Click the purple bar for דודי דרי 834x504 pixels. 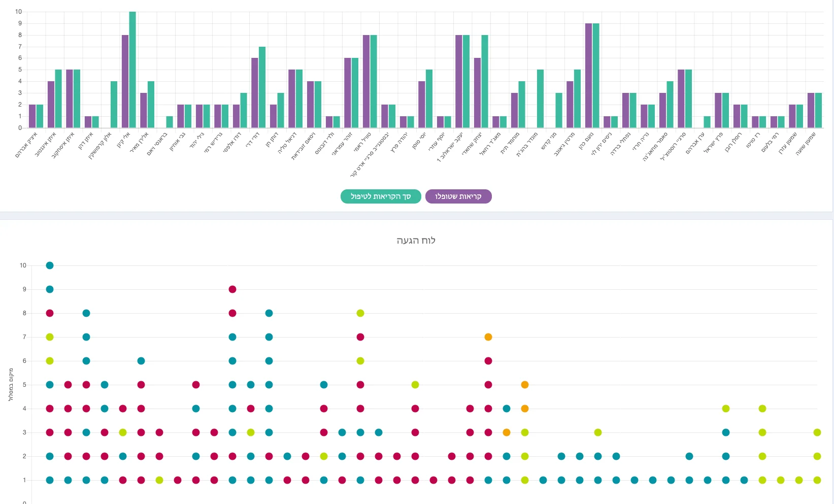(x=255, y=93)
